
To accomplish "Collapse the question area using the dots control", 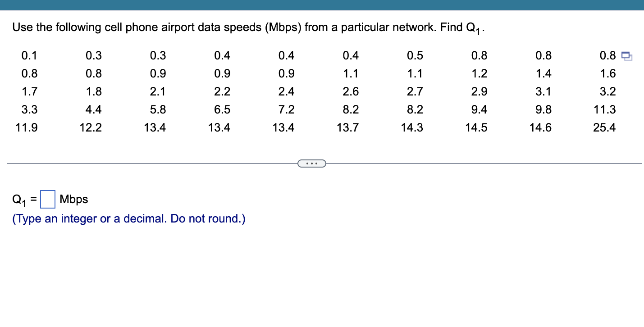I will 313,163.
